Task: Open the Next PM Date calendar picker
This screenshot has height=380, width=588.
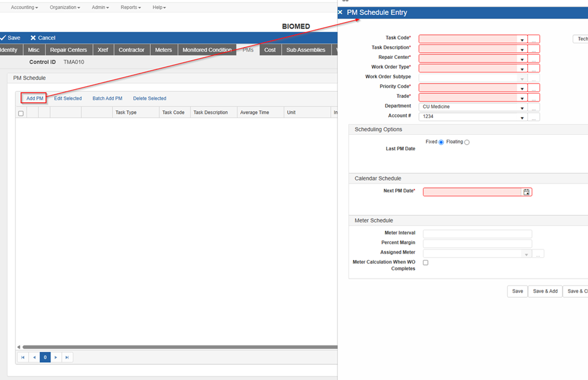Action: point(526,192)
